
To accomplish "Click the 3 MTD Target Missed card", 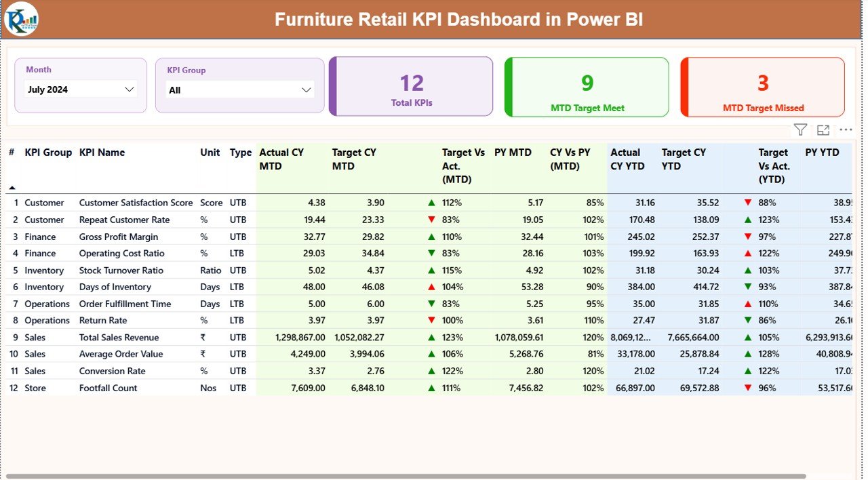I will (762, 86).
